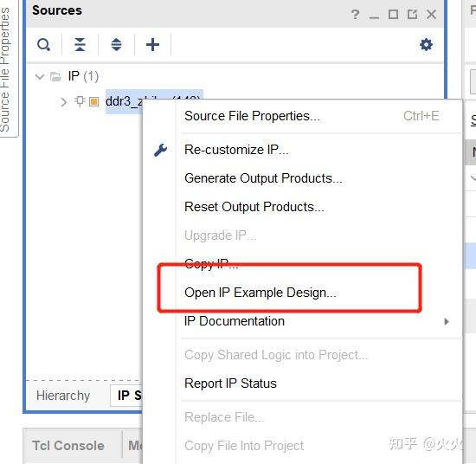Click the Sources panel help question mark

coord(355,14)
